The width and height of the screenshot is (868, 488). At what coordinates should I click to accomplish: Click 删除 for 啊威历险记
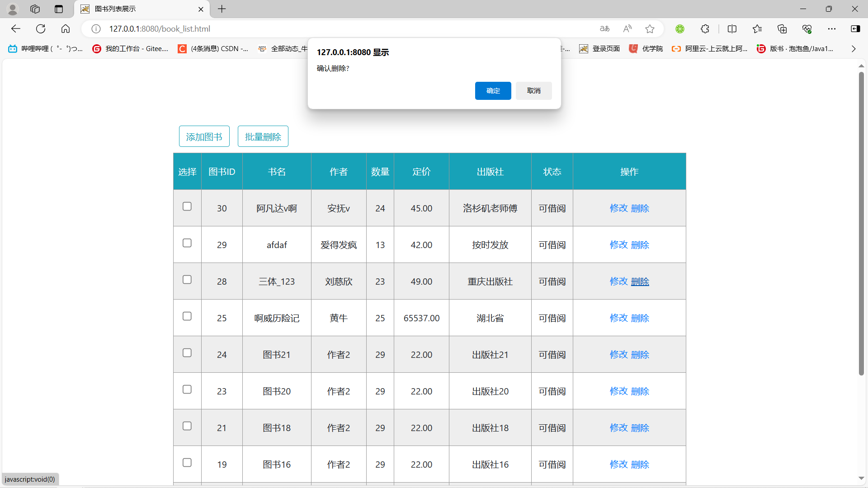[640, 318]
